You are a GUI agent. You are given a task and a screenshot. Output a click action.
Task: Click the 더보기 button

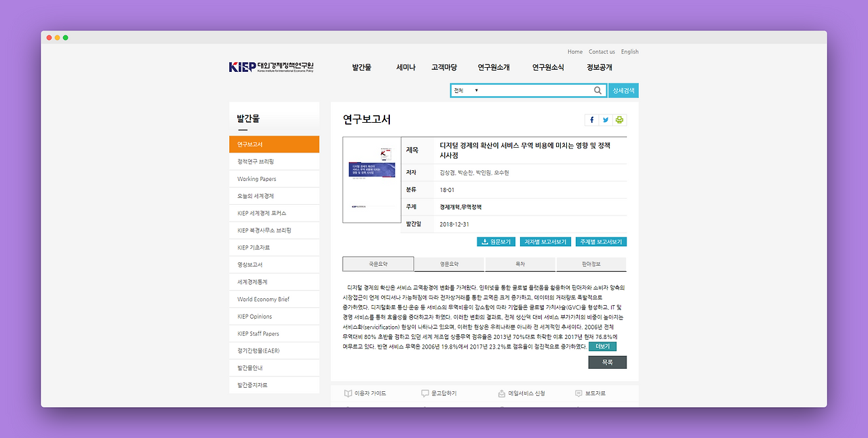click(603, 346)
